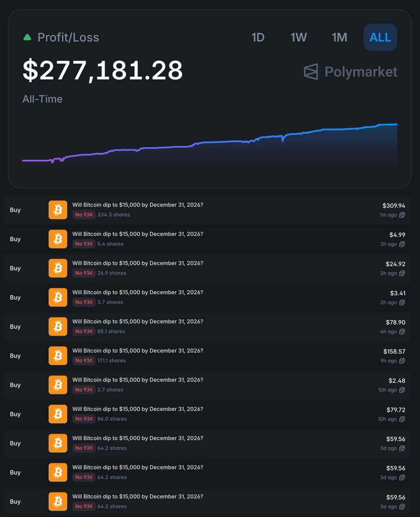Click the $277,181.28 profit total

[x=103, y=70]
